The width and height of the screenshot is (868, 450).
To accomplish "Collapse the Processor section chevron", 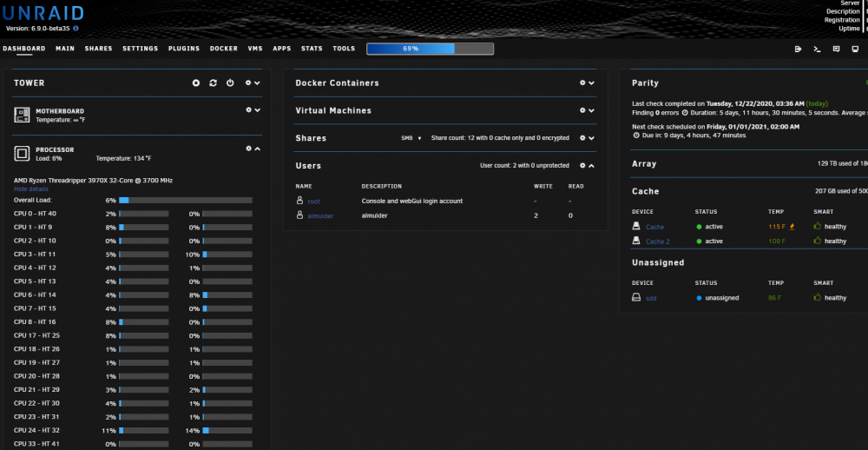I will pyautogui.click(x=258, y=149).
